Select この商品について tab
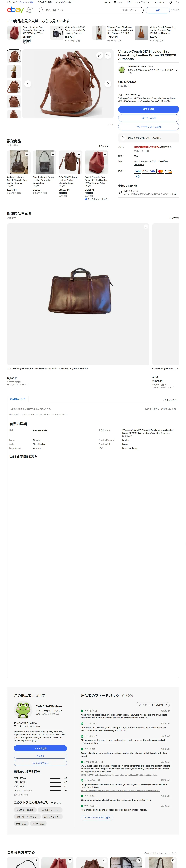This screenshot has width=186, height=868. pos(18,399)
